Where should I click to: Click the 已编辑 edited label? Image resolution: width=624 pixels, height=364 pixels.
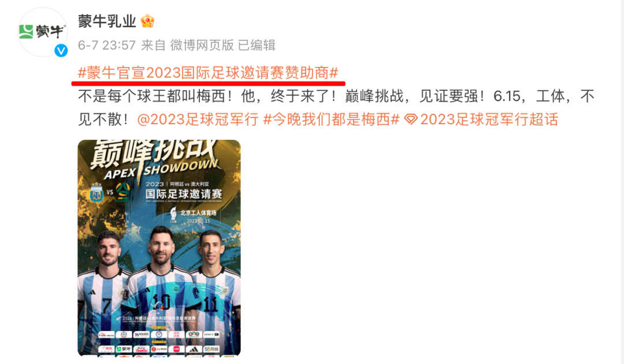[x=257, y=45]
